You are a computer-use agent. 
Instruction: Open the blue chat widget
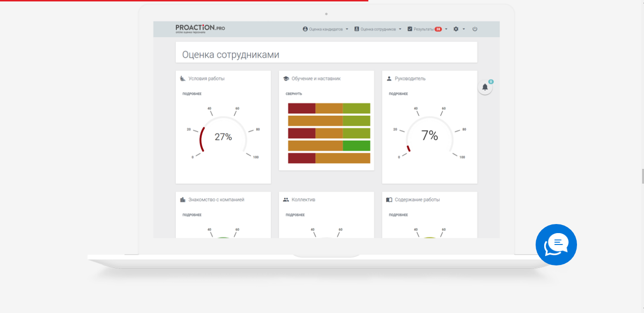tap(556, 245)
